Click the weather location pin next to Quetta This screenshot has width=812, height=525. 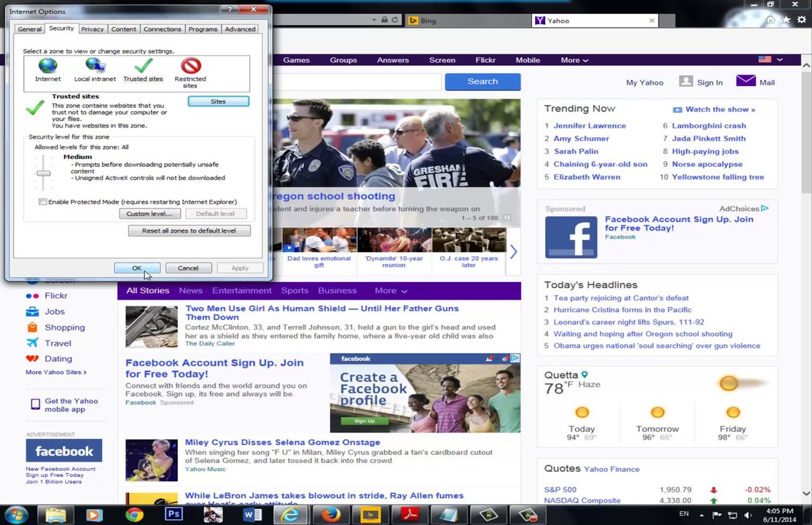pyautogui.click(x=585, y=375)
